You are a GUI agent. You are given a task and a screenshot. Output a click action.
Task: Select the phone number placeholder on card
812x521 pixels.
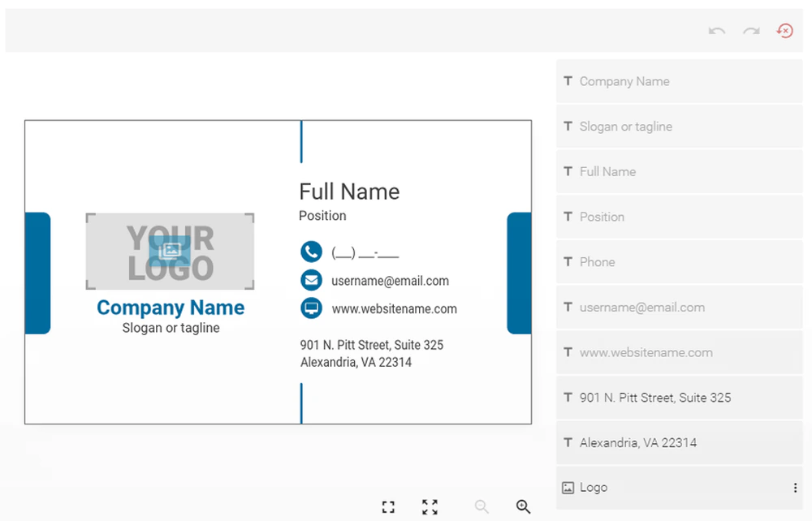[365, 253]
